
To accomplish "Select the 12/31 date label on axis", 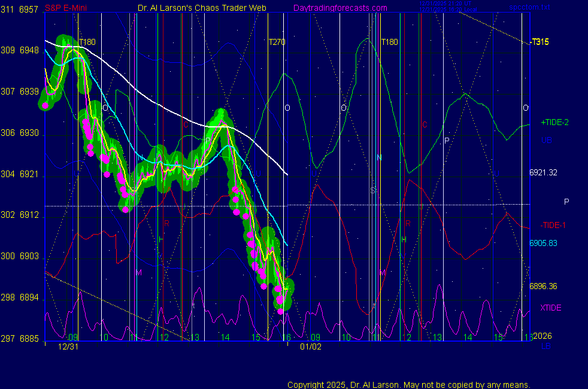I will pos(68,347).
